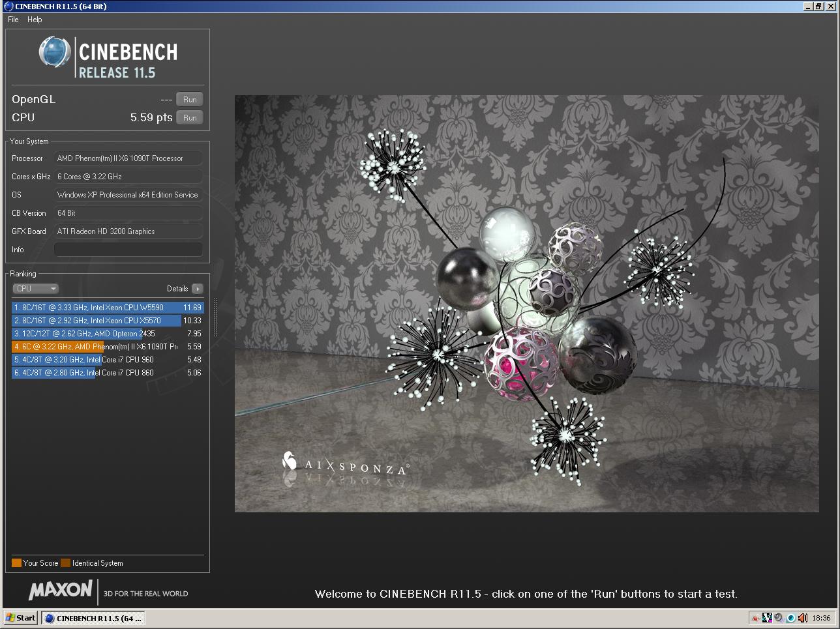
Task: Click the AIXSPONZA logo in render
Action: pyautogui.click(x=346, y=465)
